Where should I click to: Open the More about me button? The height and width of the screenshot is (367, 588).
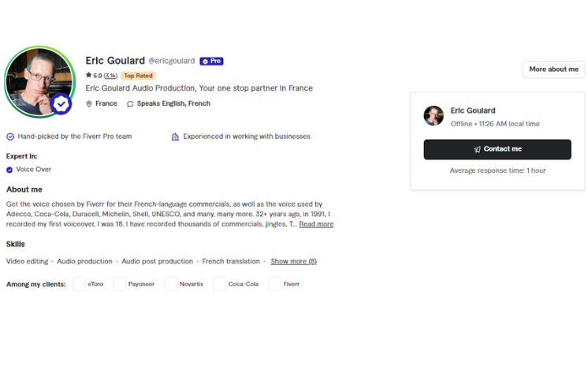tap(553, 69)
